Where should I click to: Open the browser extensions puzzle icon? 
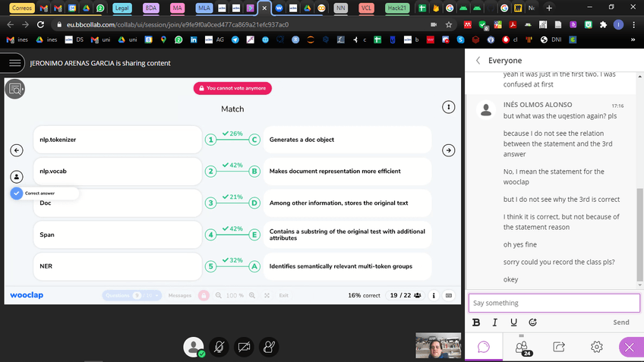pos(603,24)
